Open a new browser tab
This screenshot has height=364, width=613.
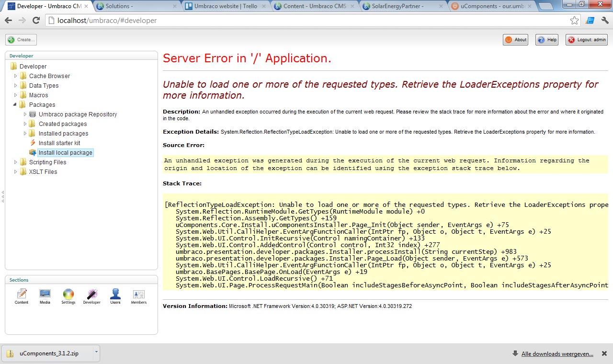tap(546, 6)
